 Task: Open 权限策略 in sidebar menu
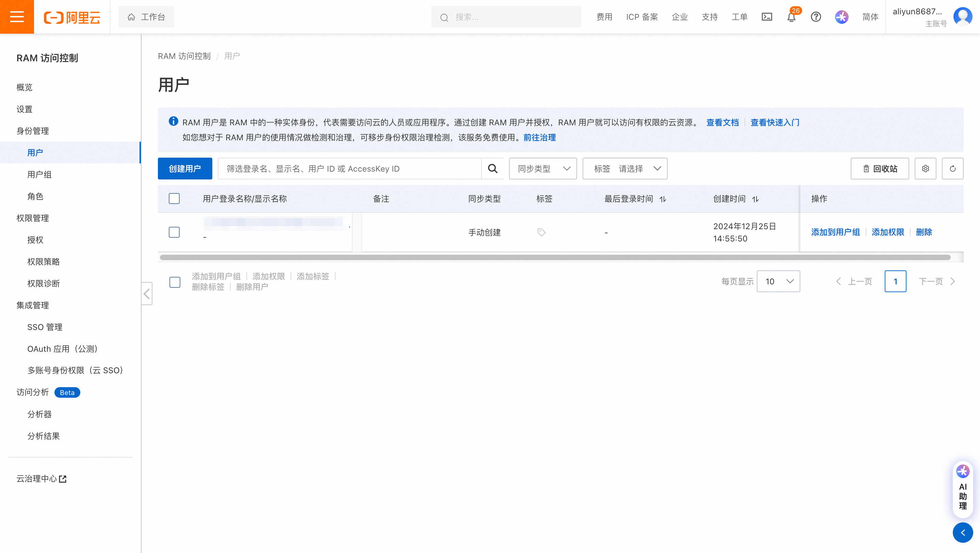click(43, 262)
